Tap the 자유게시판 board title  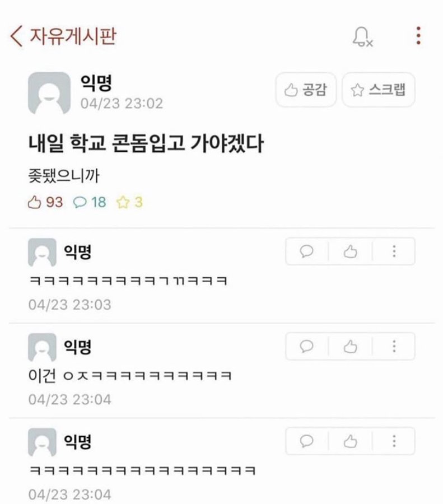[x=73, y=36]
